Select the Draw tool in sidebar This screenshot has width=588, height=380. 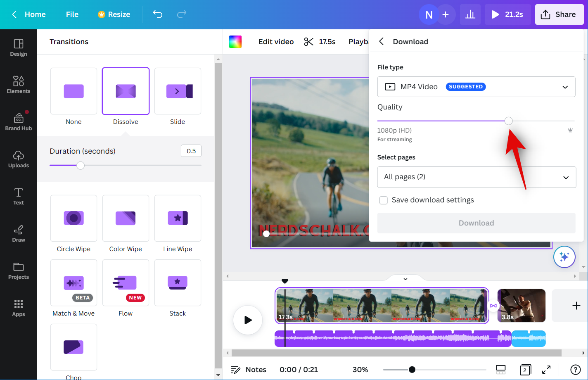pos(19,233)
